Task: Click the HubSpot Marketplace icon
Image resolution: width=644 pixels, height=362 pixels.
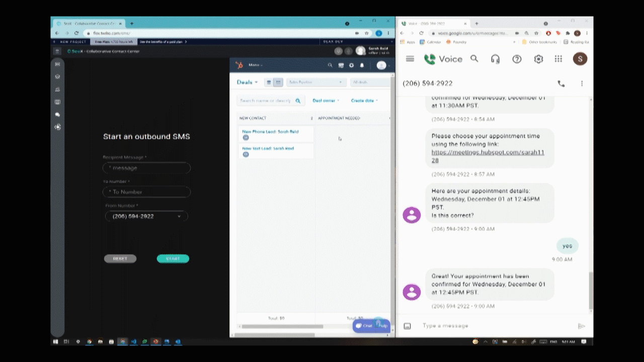Action: click(341, 65)
